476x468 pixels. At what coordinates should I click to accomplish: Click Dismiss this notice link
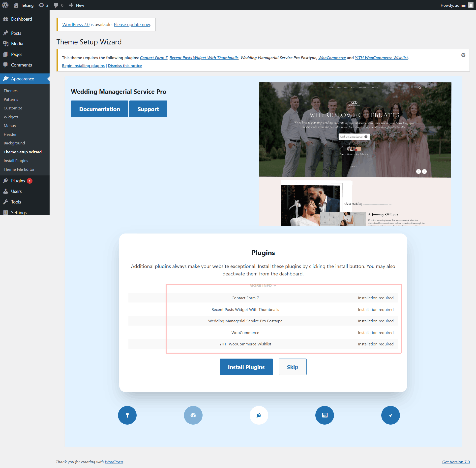tap(125, 66)
